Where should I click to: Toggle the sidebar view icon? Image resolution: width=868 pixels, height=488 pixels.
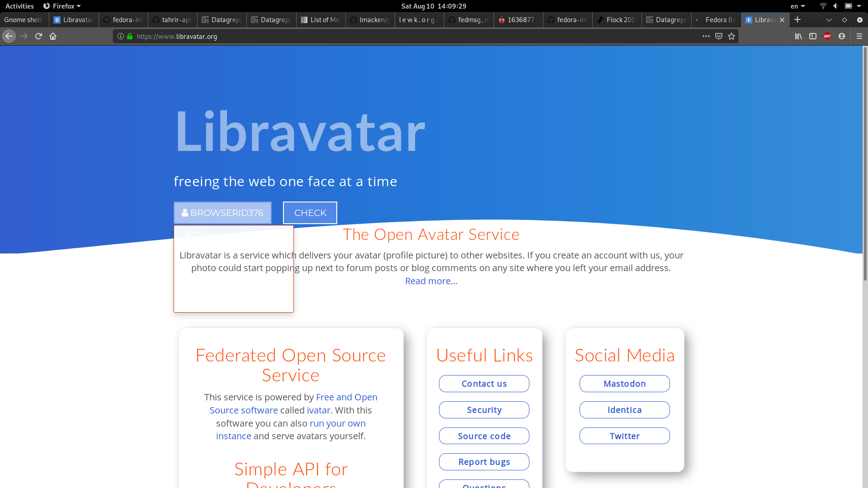point(813,36)
